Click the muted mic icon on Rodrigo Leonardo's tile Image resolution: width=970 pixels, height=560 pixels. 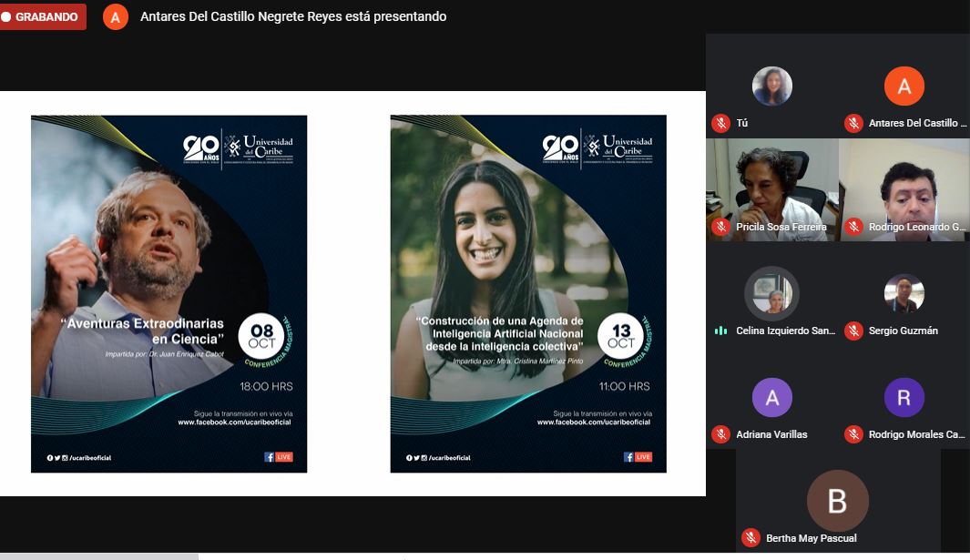click(x=853, y=227)
